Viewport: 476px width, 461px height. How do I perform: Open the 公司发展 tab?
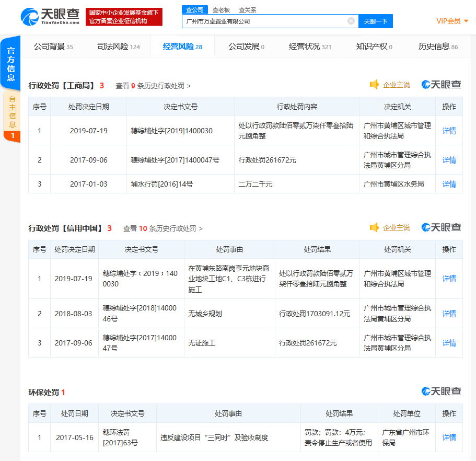(246, 47)
